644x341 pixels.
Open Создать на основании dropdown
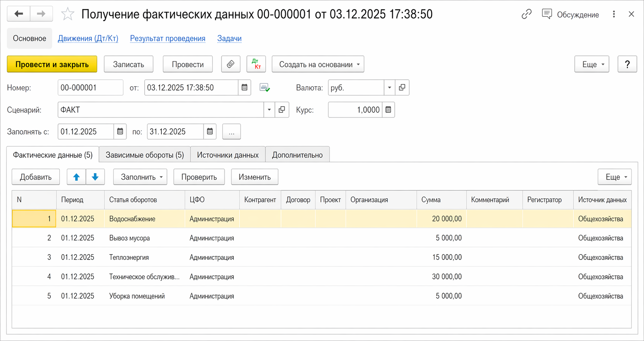(318, 64)
